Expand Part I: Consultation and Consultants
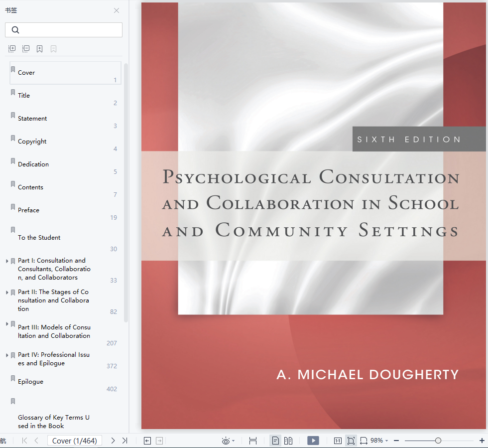Viewport: 488px width, 448px height. coord(7,261)
